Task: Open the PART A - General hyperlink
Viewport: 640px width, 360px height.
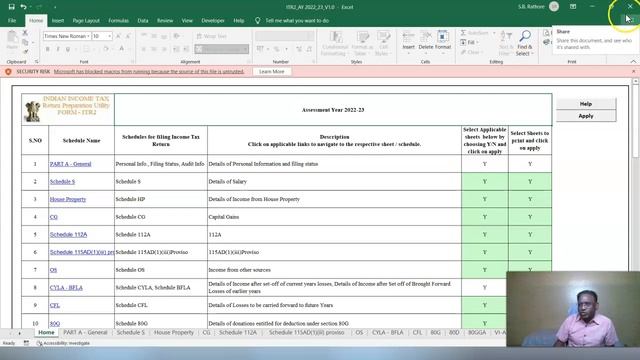Action: click(70, 164)
